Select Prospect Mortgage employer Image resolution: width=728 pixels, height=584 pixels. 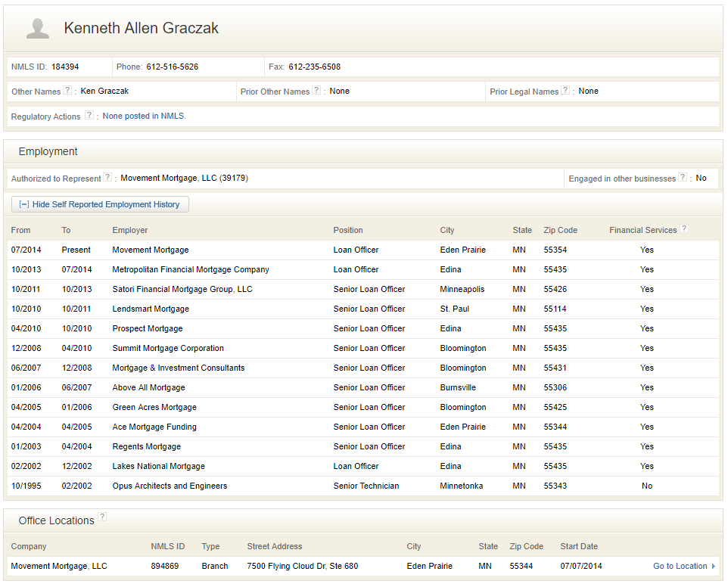(148, 328)
